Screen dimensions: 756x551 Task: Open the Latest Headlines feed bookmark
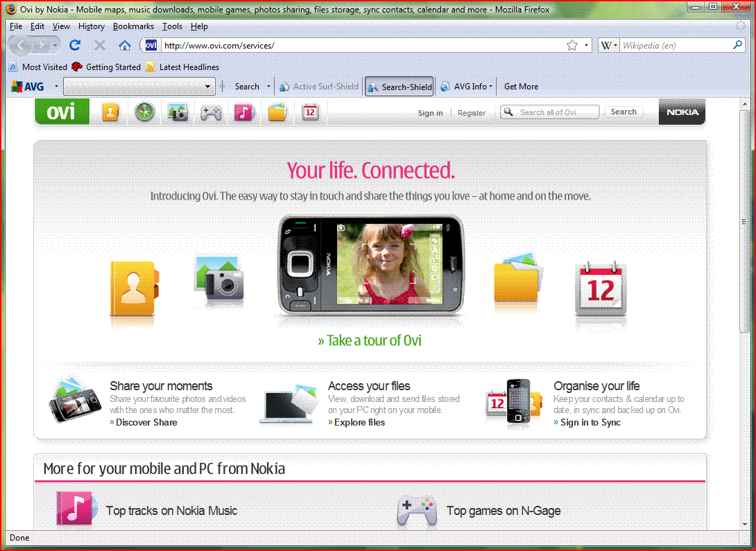[182, 67]
